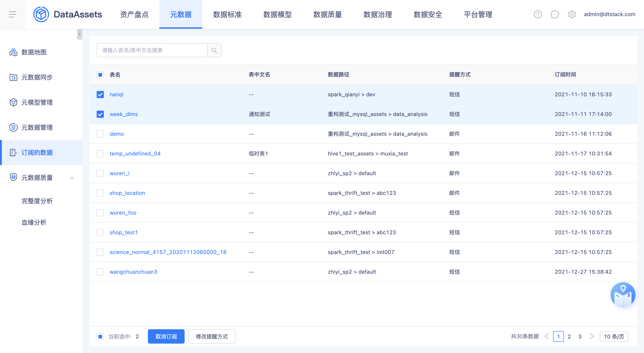
Task: Check the wangchuanchuan3 row checkbox
Action: [x=100, y=272]
